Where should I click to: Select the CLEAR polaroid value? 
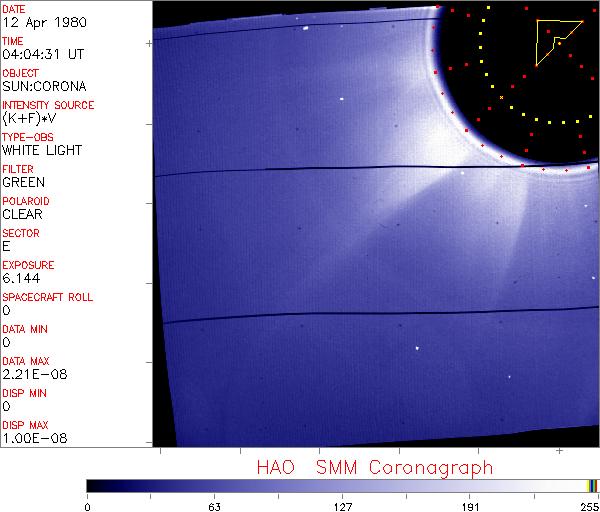[22, 214]
